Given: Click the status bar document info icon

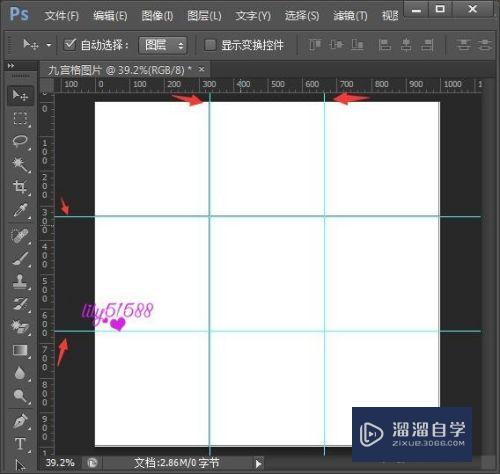Looking at the screenshot, I should tap(92, 463).
